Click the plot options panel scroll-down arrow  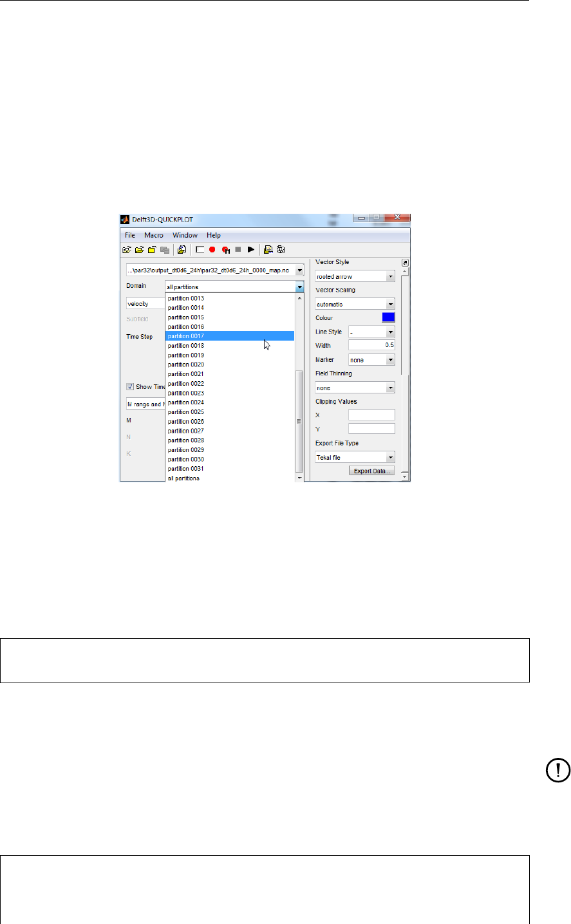coord(405,475)
